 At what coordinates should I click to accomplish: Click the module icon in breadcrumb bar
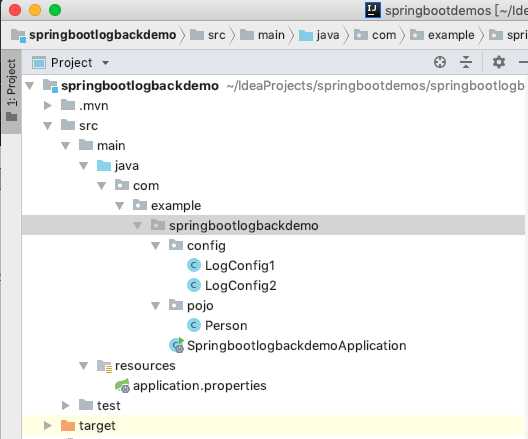point(18,35)
